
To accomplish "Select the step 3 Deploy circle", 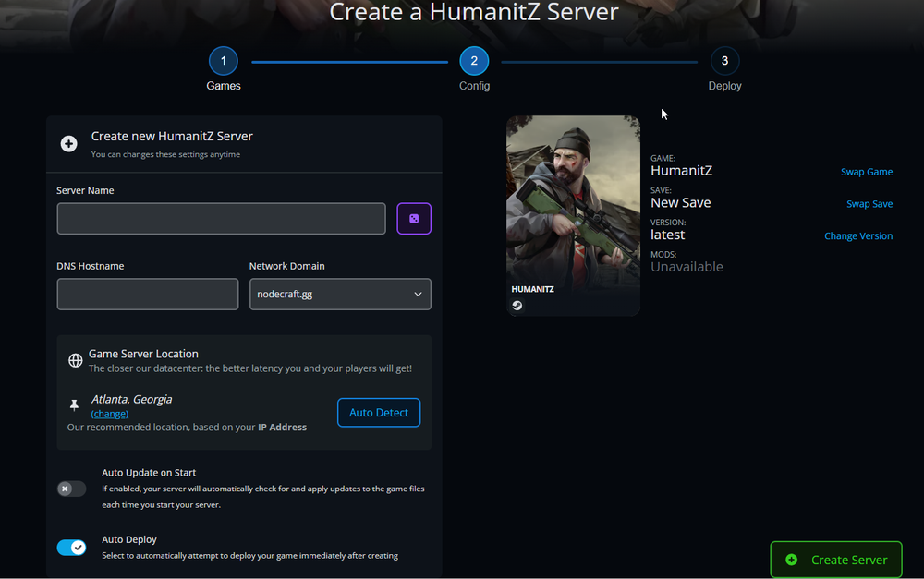I will tap(724, 60).
